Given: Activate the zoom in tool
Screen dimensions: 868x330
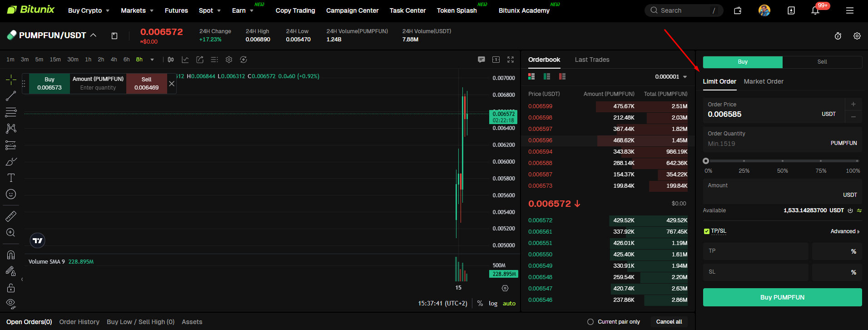Looking at the screenshot, I should pyautogui.click(x=11, y=232).
